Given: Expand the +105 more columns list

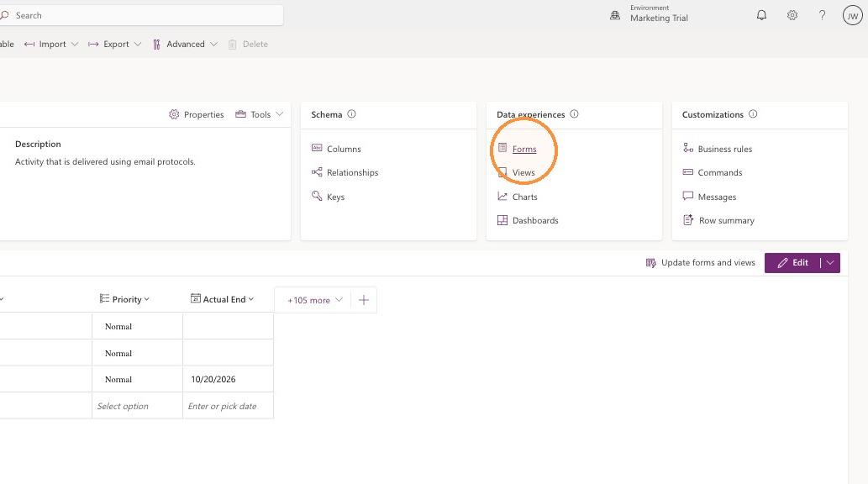Looking at the screenshot, I should (x=314, y=300).
